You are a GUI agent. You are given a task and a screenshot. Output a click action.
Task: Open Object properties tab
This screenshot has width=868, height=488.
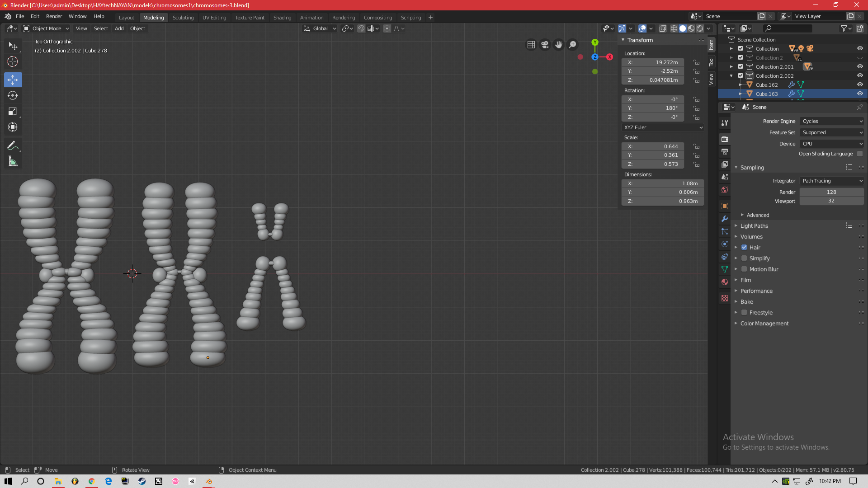pos(725,206)
